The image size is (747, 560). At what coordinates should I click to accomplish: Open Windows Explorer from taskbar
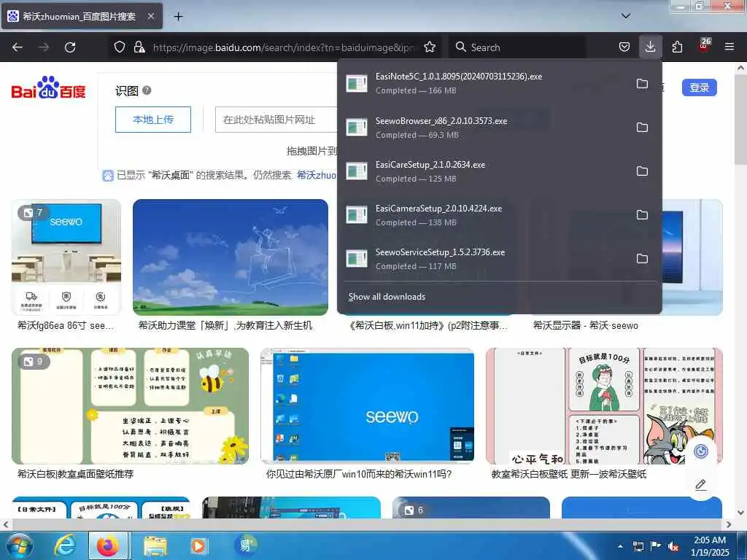155,546
